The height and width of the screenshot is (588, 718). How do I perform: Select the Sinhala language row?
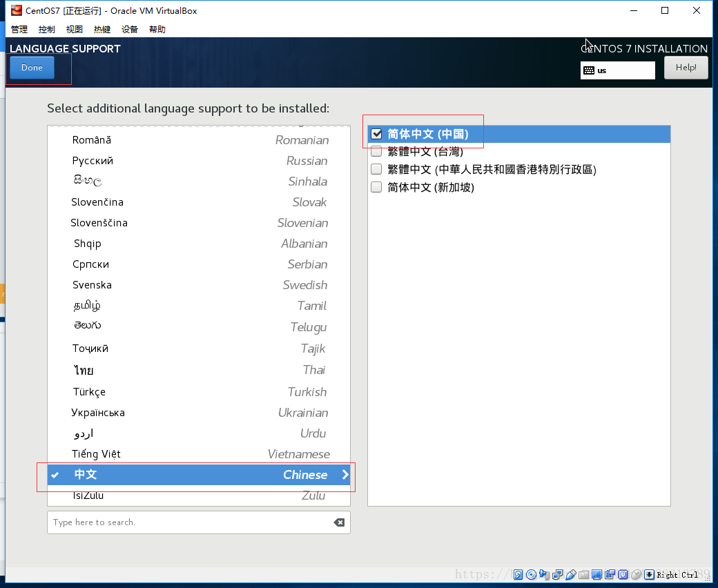pyautogui.click(x=199, y=182)
